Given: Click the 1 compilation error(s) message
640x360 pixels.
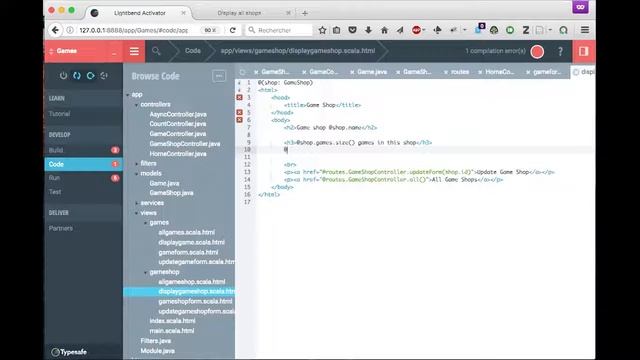Looking at the screenshot, I should 495,51.
